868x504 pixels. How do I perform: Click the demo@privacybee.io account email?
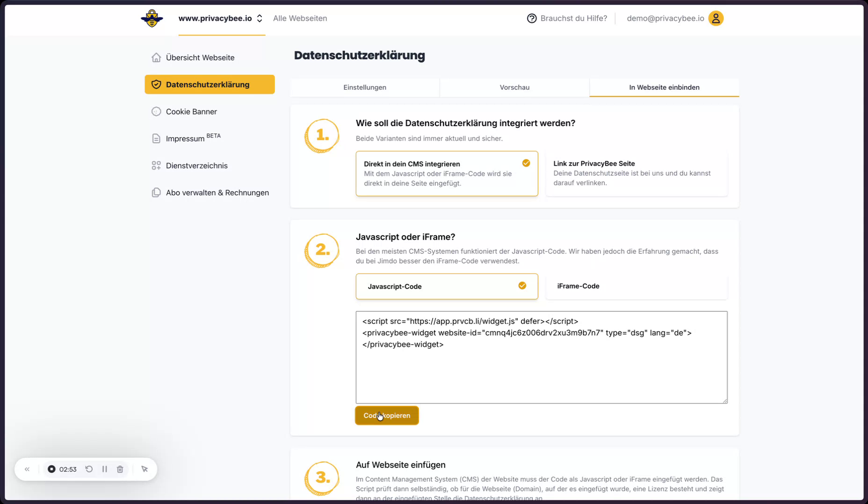665,18
